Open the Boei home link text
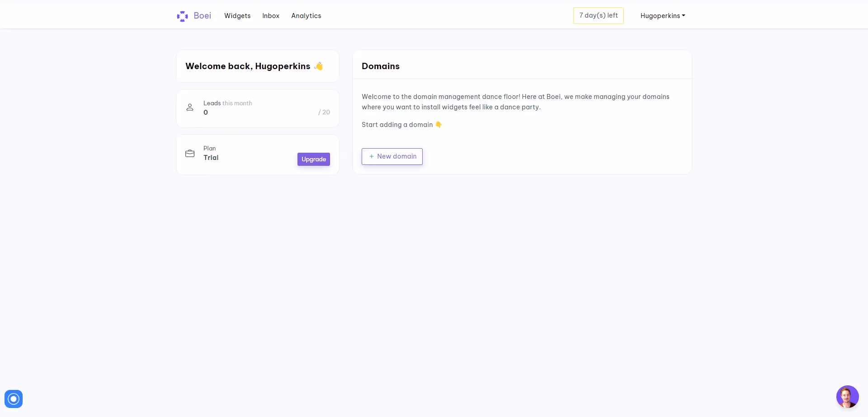The width and height of the screenshot is (868, 417). point(202,16)
